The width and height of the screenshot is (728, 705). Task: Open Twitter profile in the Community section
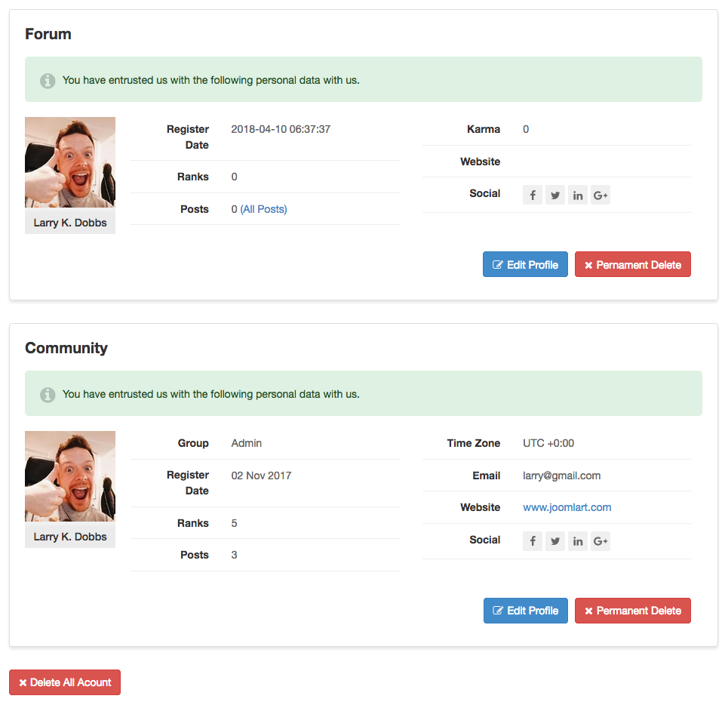555,541
